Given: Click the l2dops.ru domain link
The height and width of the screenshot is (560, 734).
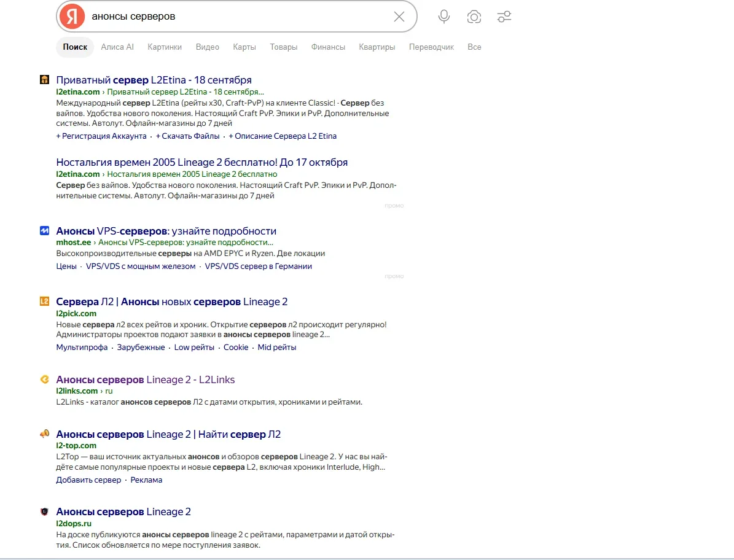Looking at the screenshot, I should (74, 524).
